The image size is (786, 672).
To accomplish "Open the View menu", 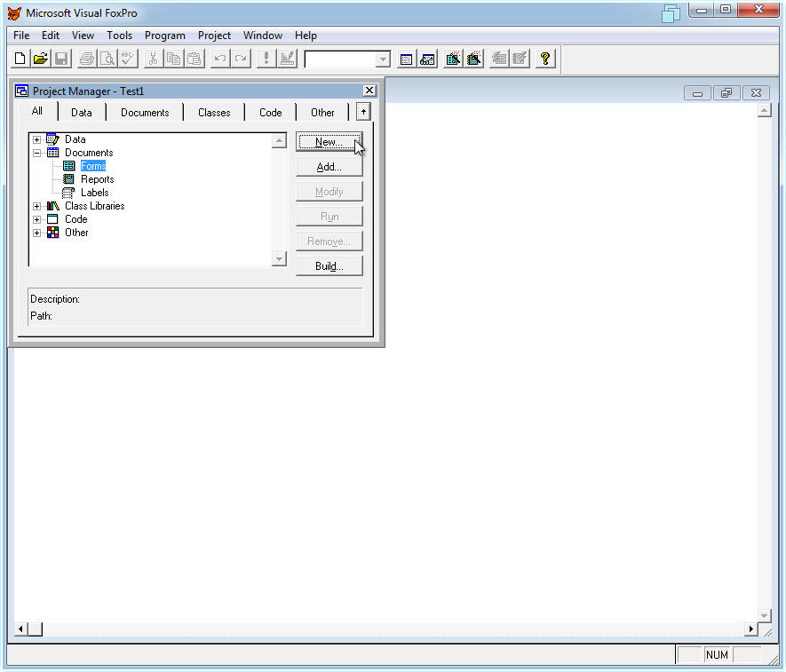I will [83, 36].
